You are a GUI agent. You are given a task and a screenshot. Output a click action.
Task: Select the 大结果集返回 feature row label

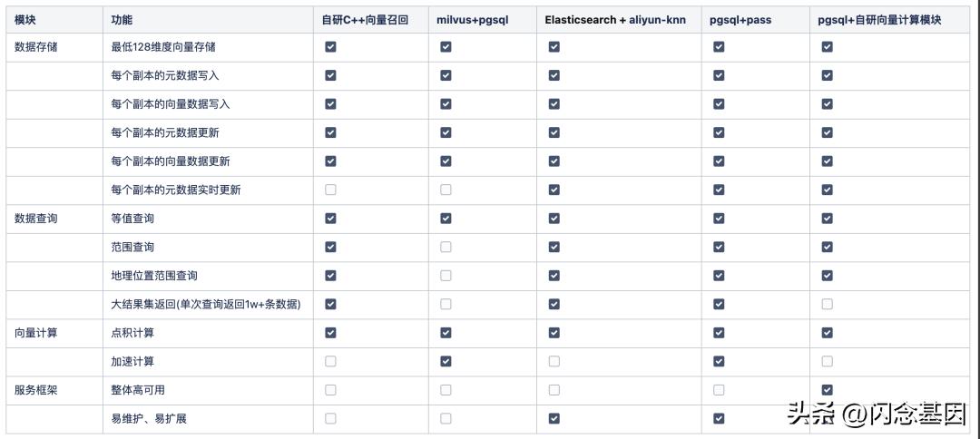click(205, 304)
